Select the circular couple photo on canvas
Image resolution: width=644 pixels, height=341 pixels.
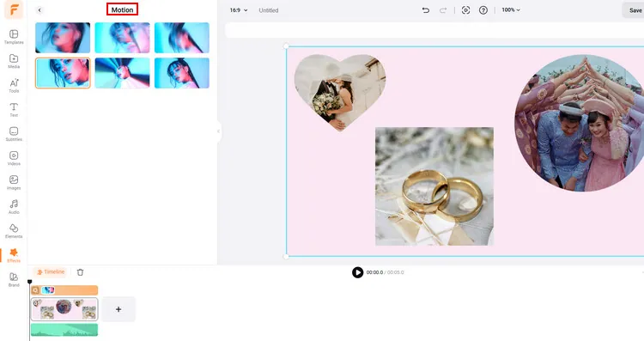point(579,123)
